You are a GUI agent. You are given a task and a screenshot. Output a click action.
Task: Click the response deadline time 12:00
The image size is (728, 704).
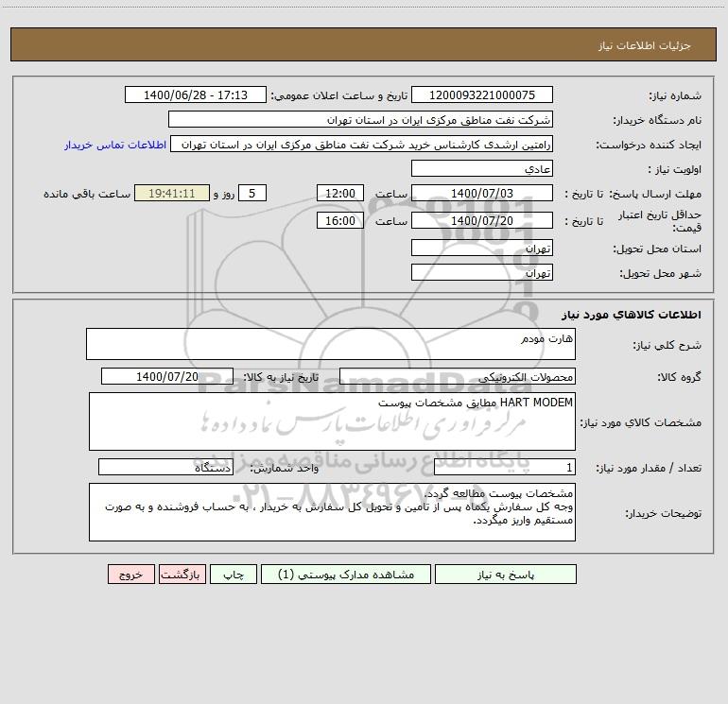pos(339,193)
